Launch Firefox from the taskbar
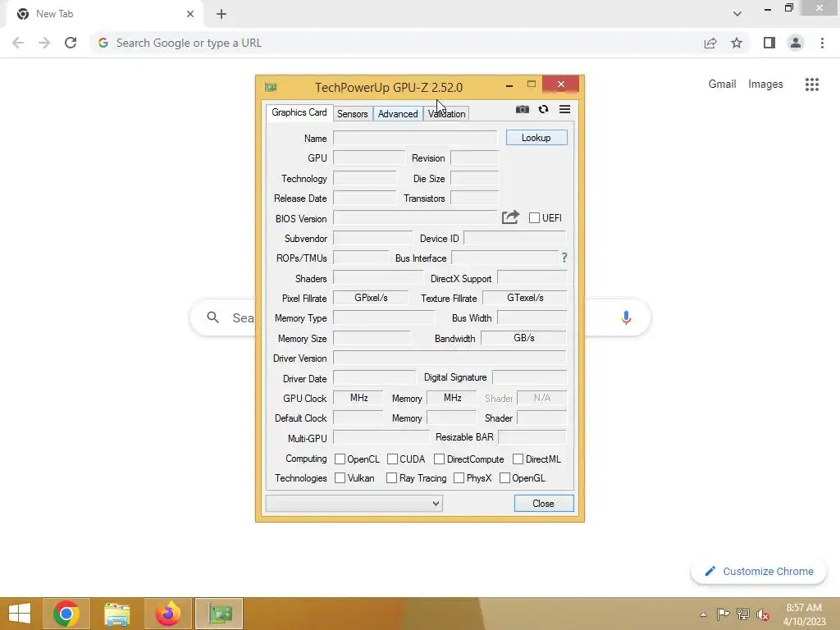The height and width of the screenshot is (630, 840). (x=167, y=614)
